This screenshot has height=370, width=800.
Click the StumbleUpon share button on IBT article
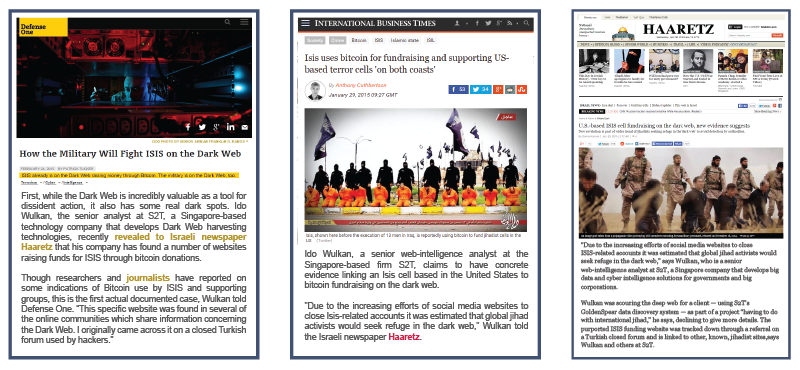click(521, 89)
